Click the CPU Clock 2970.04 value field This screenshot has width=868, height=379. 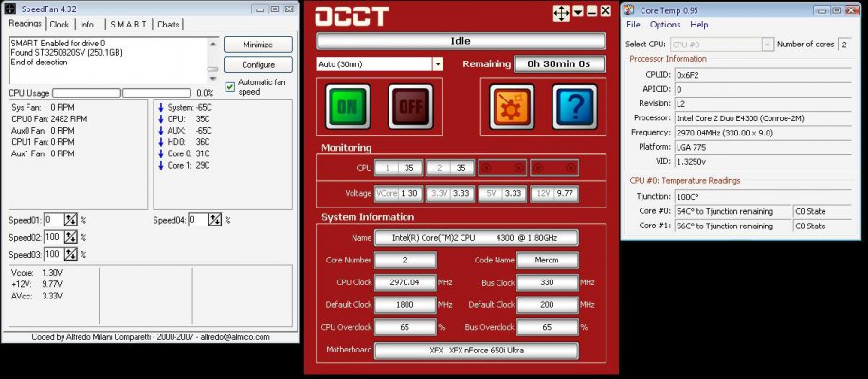(x=406, y=282)
